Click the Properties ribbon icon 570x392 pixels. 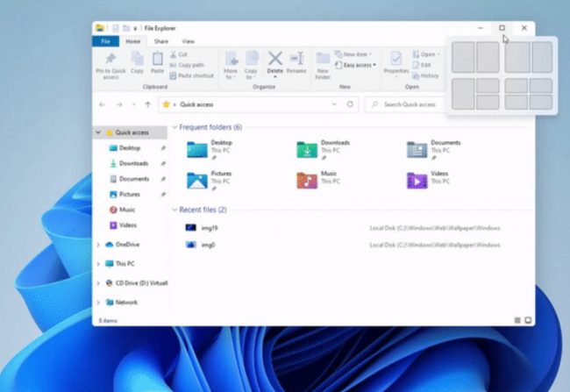point(396,63)
